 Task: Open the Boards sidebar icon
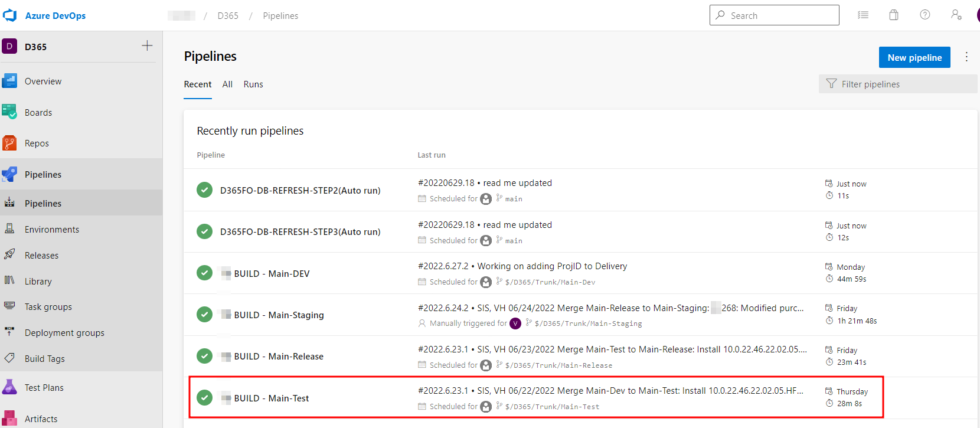9,112
